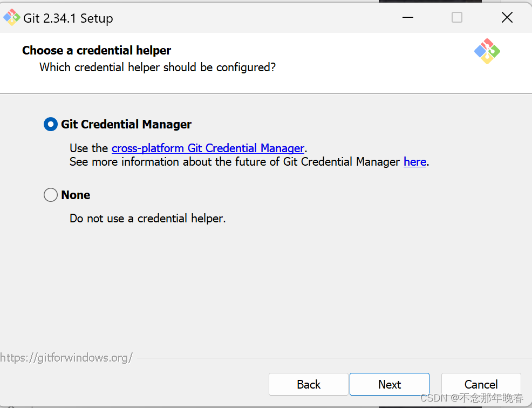Cancel the Git installation
Screen dimensions: 532x408
pos(481,384)
